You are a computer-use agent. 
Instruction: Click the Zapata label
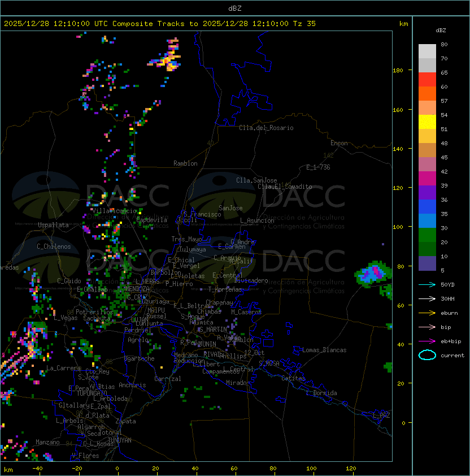125,421
